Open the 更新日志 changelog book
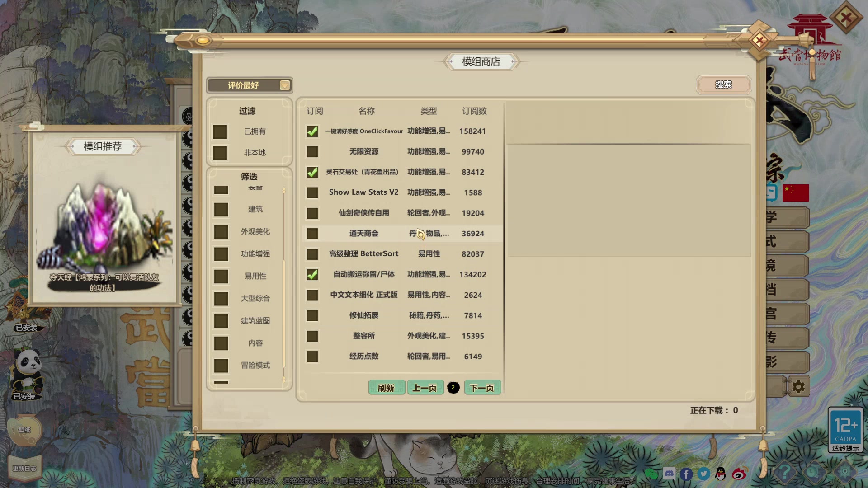The height and width of the screenshot is (488, 868). [25, 468]
